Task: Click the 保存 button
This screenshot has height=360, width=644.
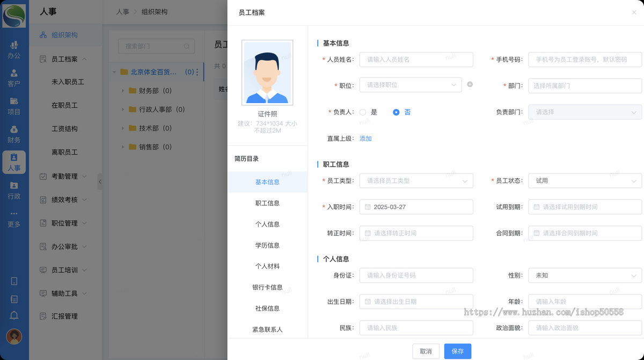Action: point(458,351)
